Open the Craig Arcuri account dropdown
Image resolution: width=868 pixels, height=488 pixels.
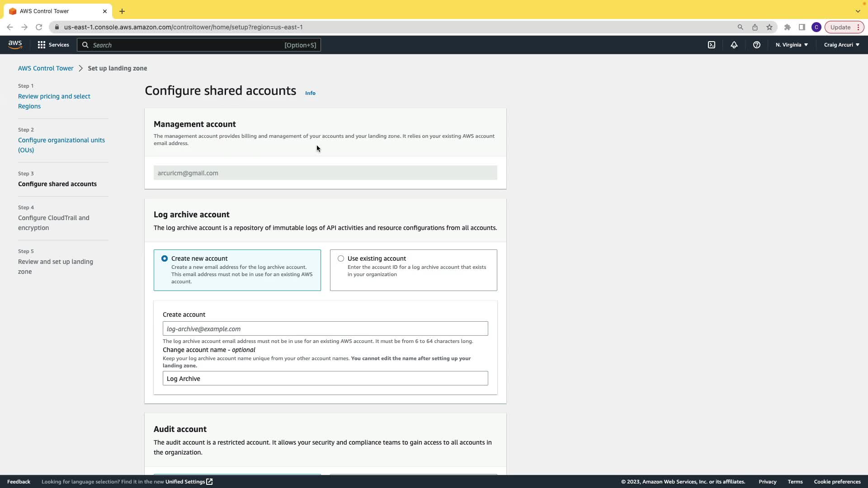pyautogui.click(x=841, y=45)
